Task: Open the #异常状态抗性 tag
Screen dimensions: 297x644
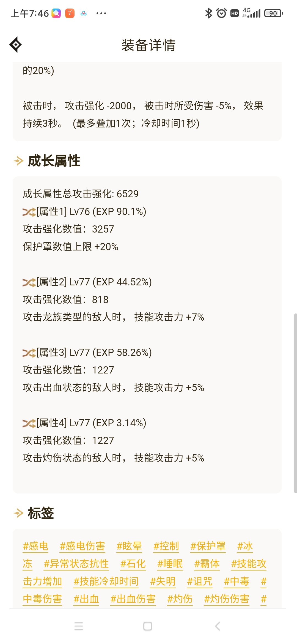Action: [x=76, y=564]
